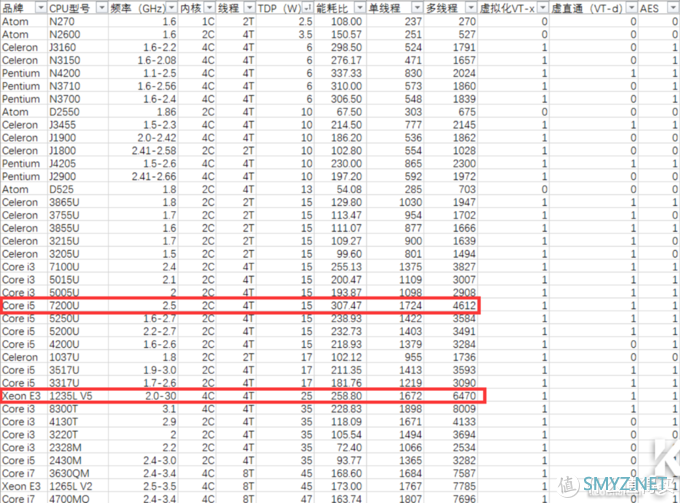
Task: Select the 3630QM model cell
Action: (78, 474)
